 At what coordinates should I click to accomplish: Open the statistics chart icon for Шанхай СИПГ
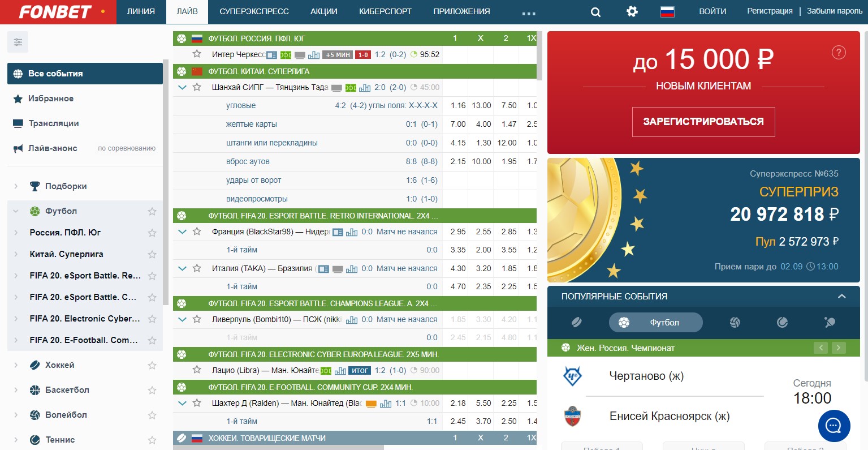tap(365, 88)
